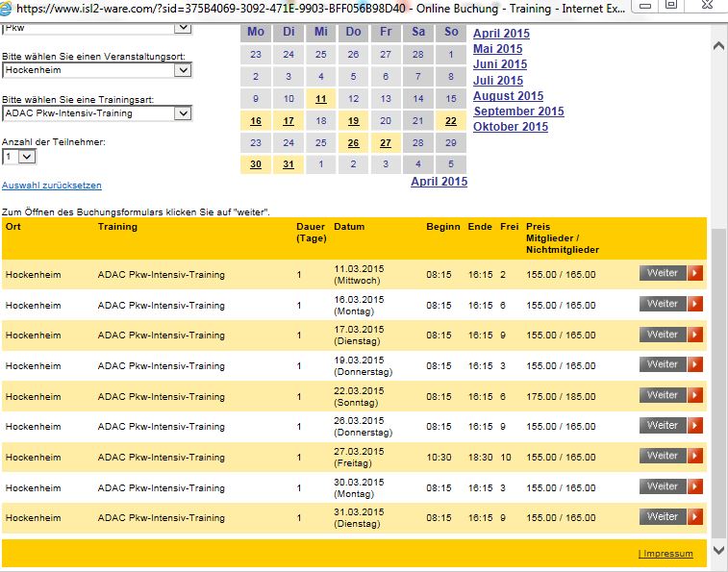
Task: Open Juli 2015 in the month list
Action: click(498, 81)
